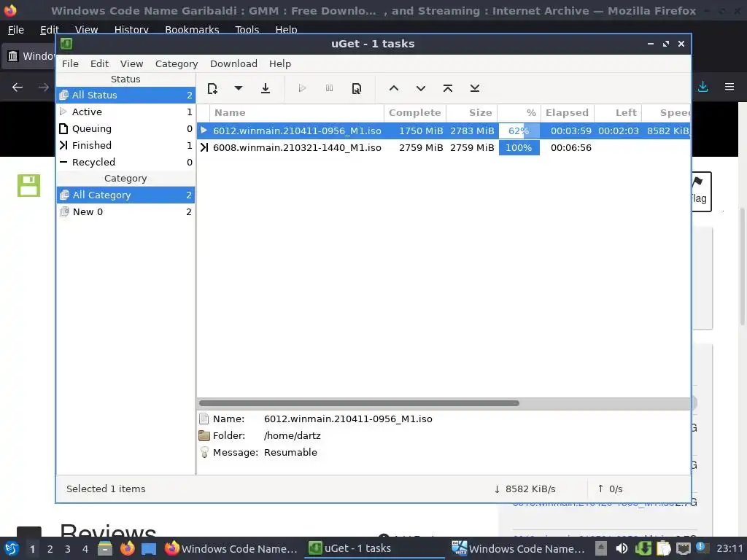Open the Firefox hamburger menu
Image resolution: width=747 pixels, height=560 pixels.
[729, 87]
